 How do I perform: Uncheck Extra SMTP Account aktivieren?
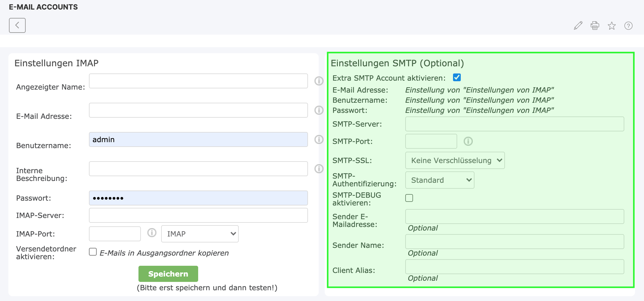(457, 78)
